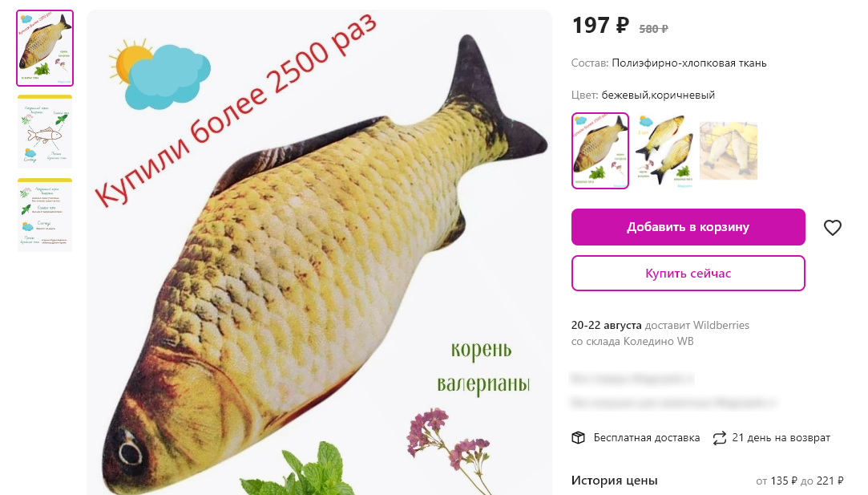868x495 pixels.
Task: Open third gallery thumbnail with ingredients list
Action: pos(45,215)
